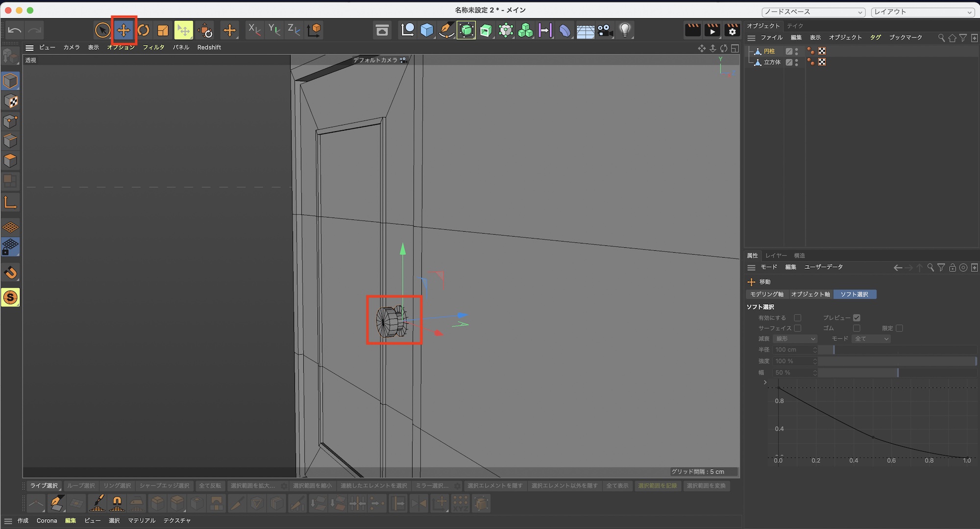The image size is (980, 529).
Task: Open the 減衰 線形 dropdown
Action: [x=795, y=339]
